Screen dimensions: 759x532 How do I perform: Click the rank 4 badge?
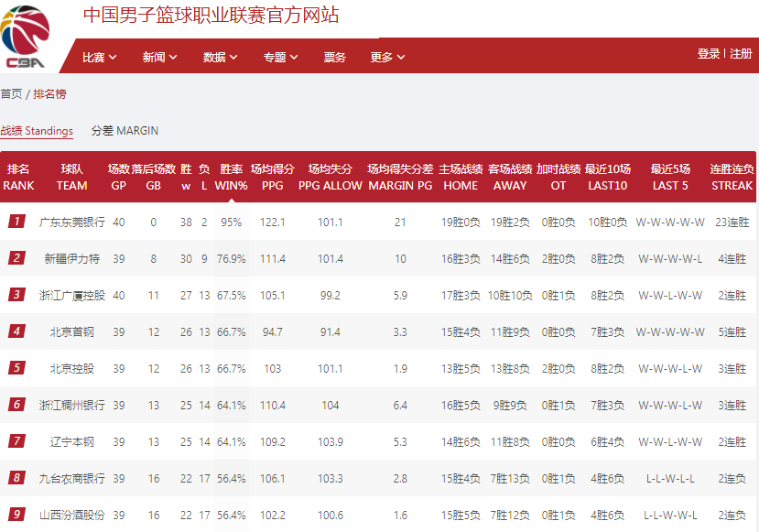point(17,331)
